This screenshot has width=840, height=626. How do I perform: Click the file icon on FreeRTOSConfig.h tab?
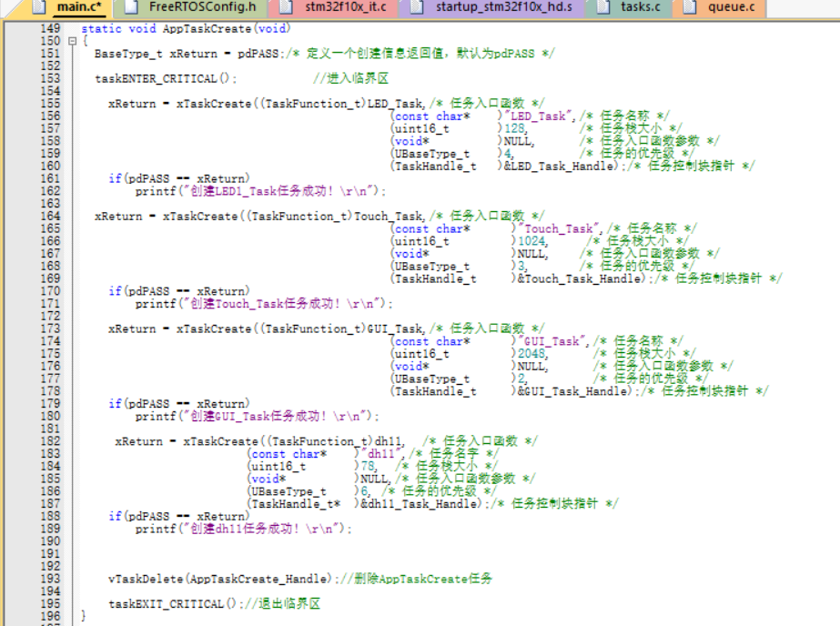click(131, 7)
